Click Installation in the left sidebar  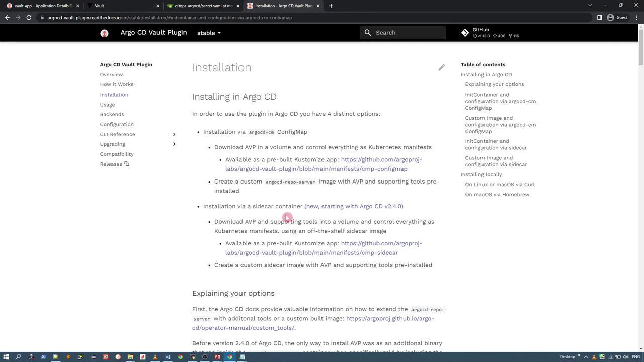click(114, 95)
